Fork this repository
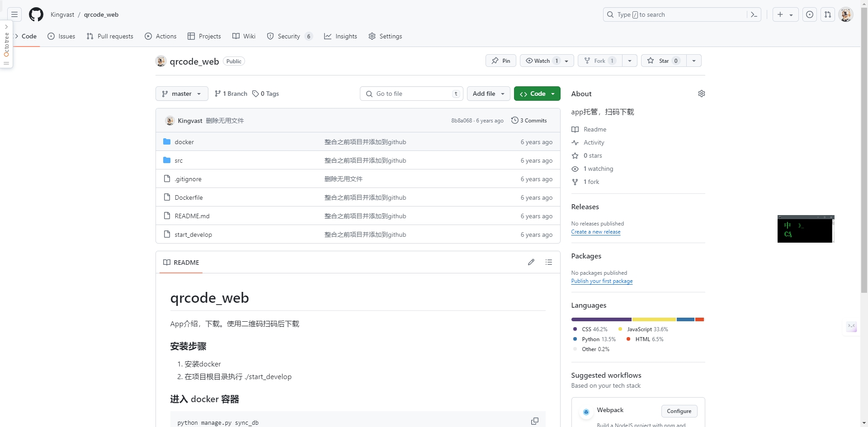The width and height of the screenshot is (868, 427). pyautogui.click(x=600, y=61)
